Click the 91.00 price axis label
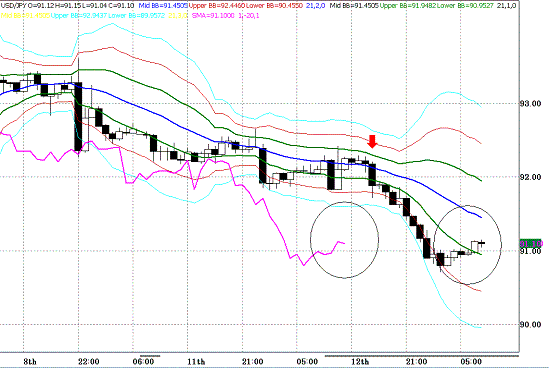Screen dimensions: 549x368 point(531,251)
